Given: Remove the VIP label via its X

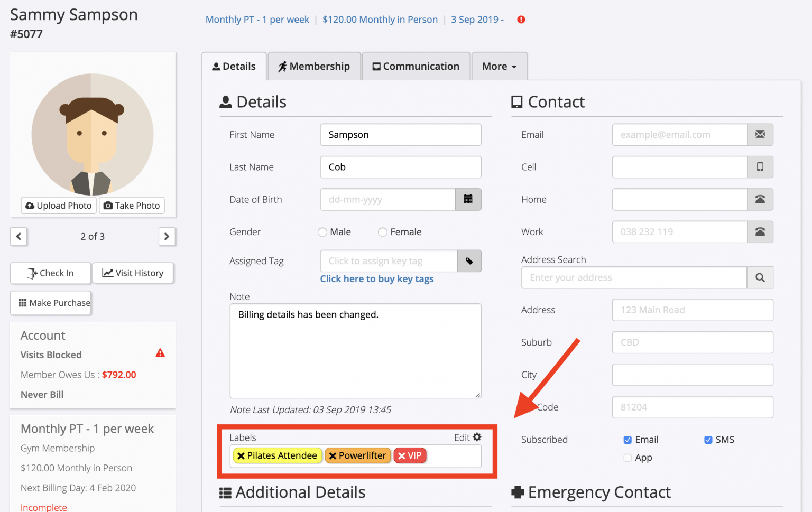Looking at the screenshot, I should pyautogui.click(x=402, y=455).
